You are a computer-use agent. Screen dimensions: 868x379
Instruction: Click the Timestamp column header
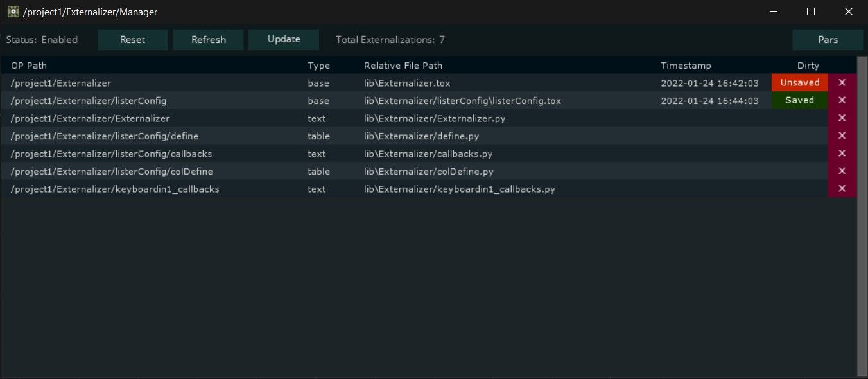pyautogui.click(x=686, y=66)
